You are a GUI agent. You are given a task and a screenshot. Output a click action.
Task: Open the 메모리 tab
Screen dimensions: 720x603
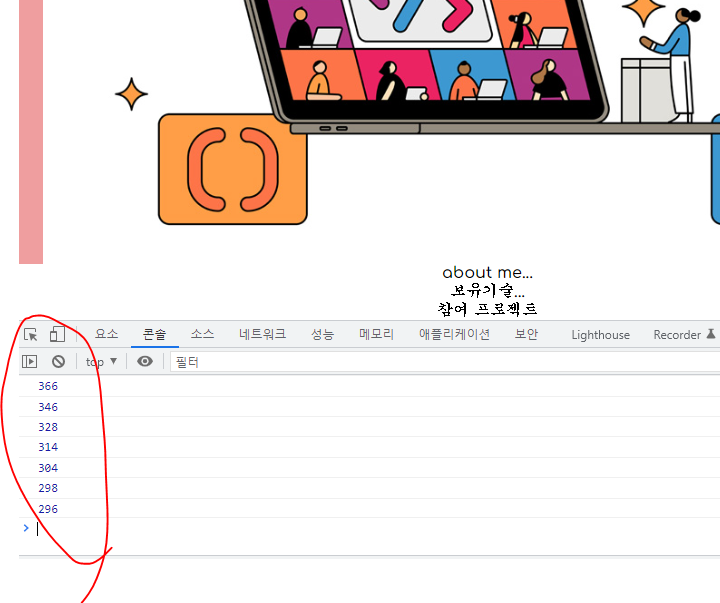click(x=377, y=334)
